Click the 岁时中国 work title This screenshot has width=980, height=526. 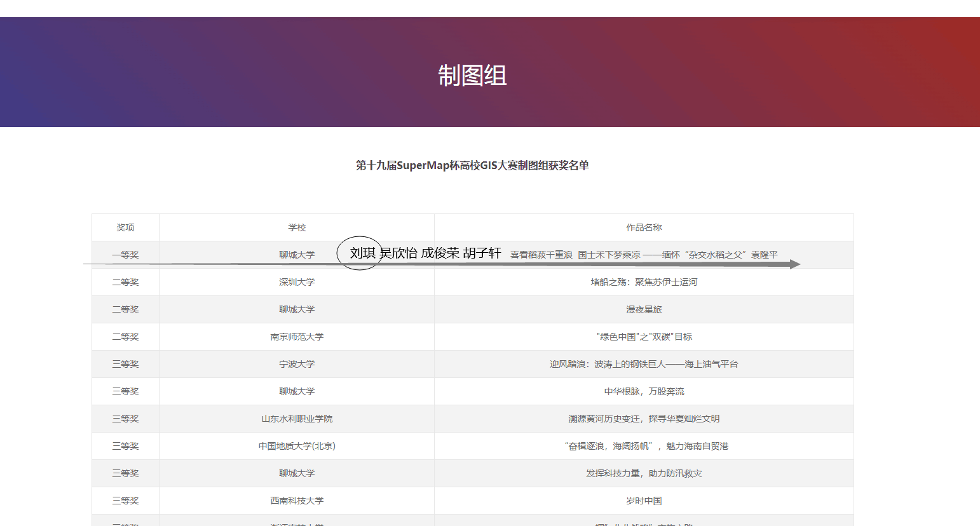pyautogui.click(x=644, y=501)
